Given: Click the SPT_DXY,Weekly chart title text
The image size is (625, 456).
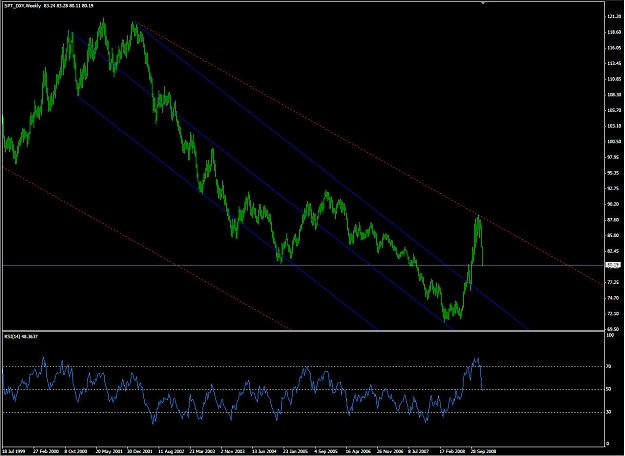Looking at the screenshot, I should pyautogui.click(x=22, y=6).
